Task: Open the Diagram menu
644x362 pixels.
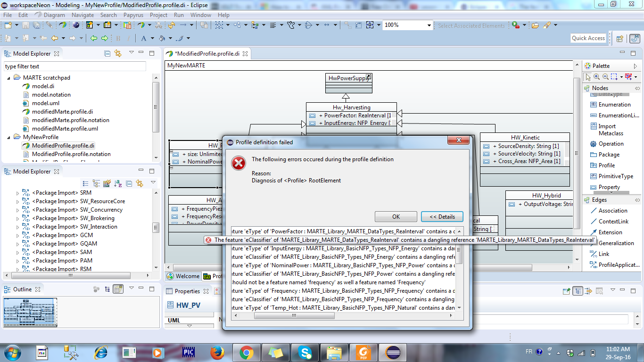Action: (x=54, y=15)
